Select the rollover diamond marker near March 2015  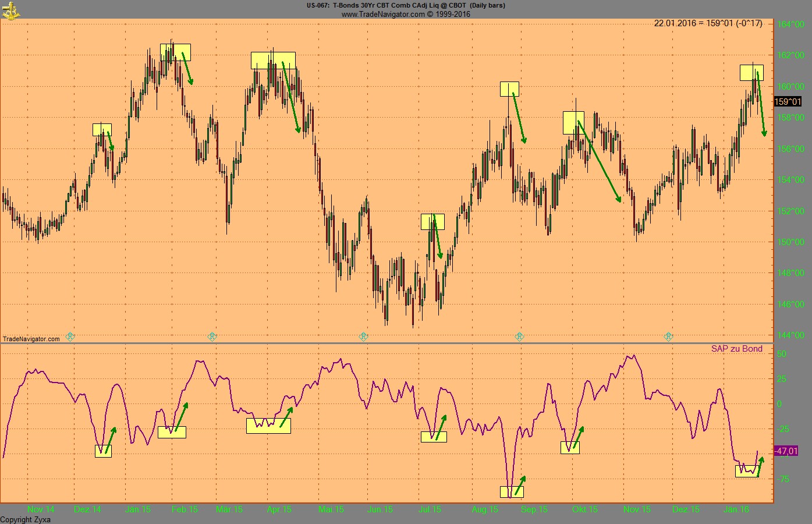tap(212, 336)
